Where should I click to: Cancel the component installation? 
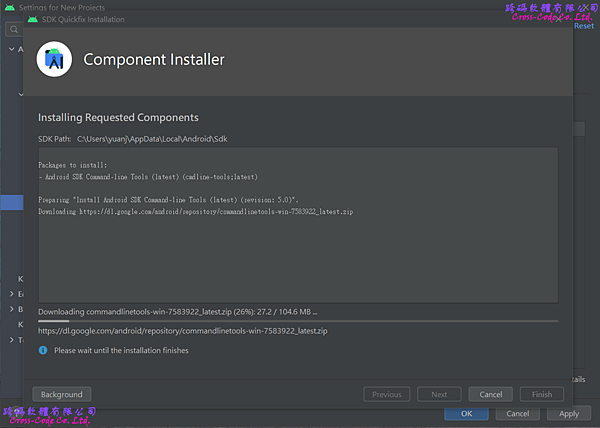click(490, 394)
